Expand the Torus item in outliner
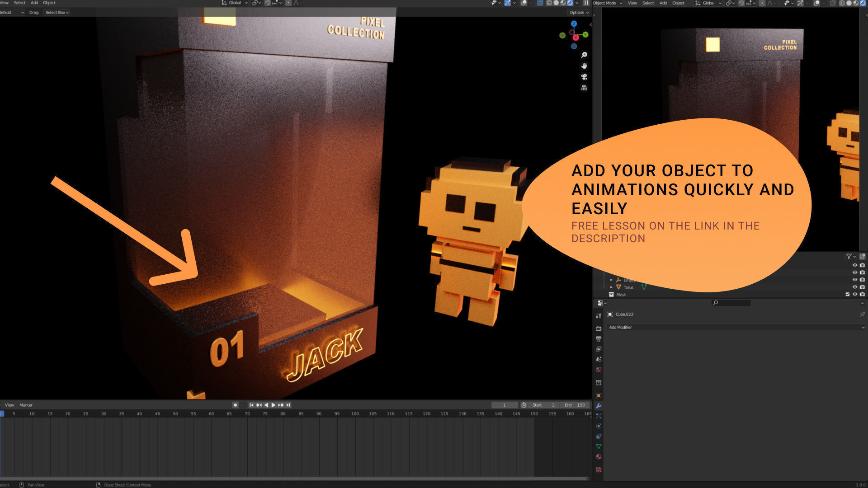The height and width of the screenshot is (488, 868). (x=611, y=287)
